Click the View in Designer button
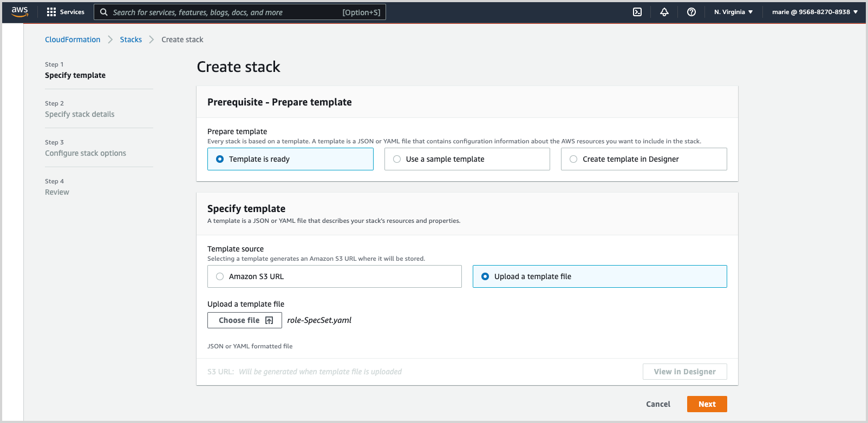Image resolution: width=868 pixels, height=423 pixels. coord(684,372)
